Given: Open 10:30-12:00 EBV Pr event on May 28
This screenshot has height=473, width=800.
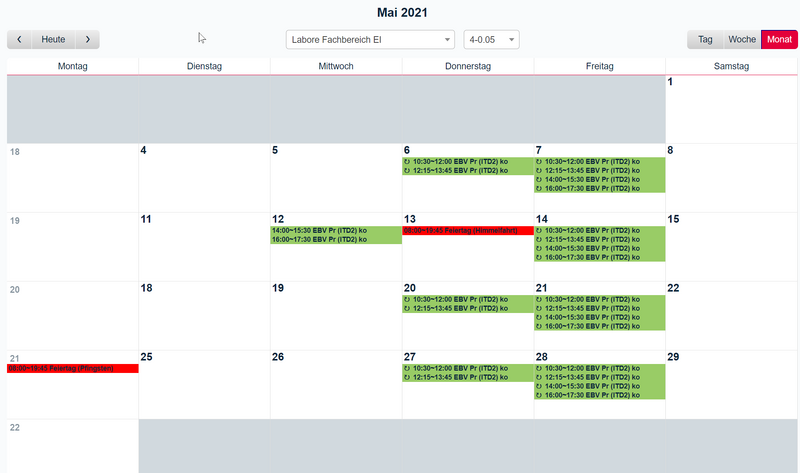Looking at the screenshot, I should tap(599, 368).
